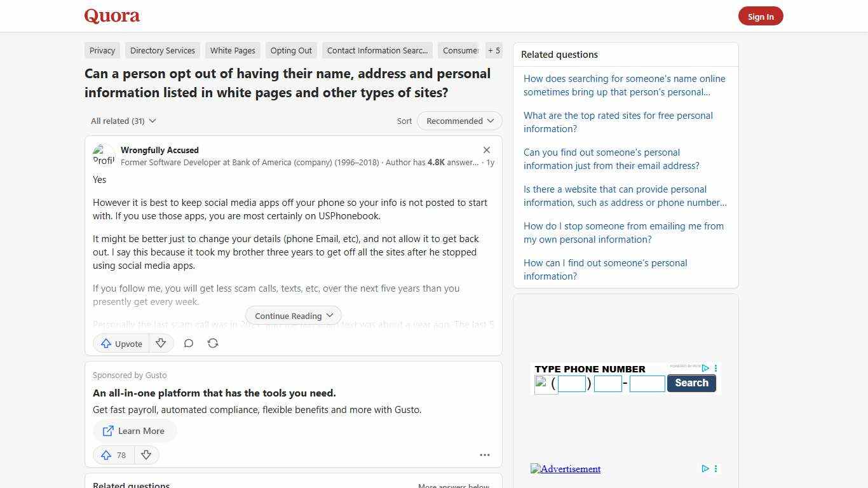
Task: Click the area code field in the phone ad
Action: (571, 383)
